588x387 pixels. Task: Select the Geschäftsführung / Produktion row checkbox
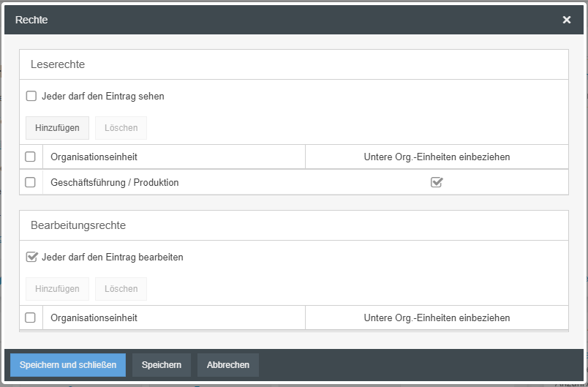coord(30,182)
